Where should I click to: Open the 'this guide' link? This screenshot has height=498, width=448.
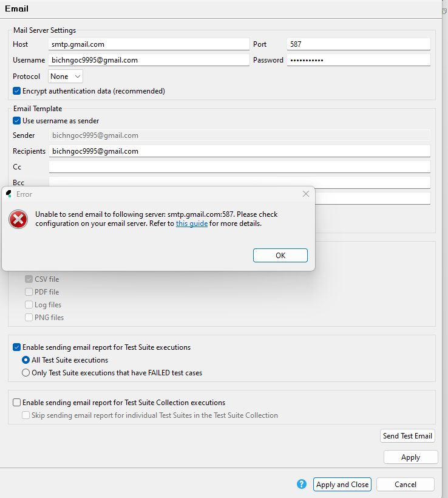coord(191,223)
